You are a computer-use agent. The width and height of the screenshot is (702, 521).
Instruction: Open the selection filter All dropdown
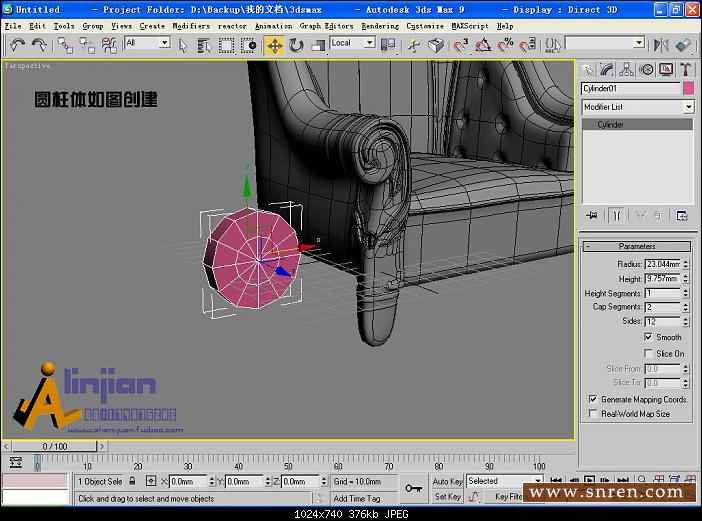(147, 43)
